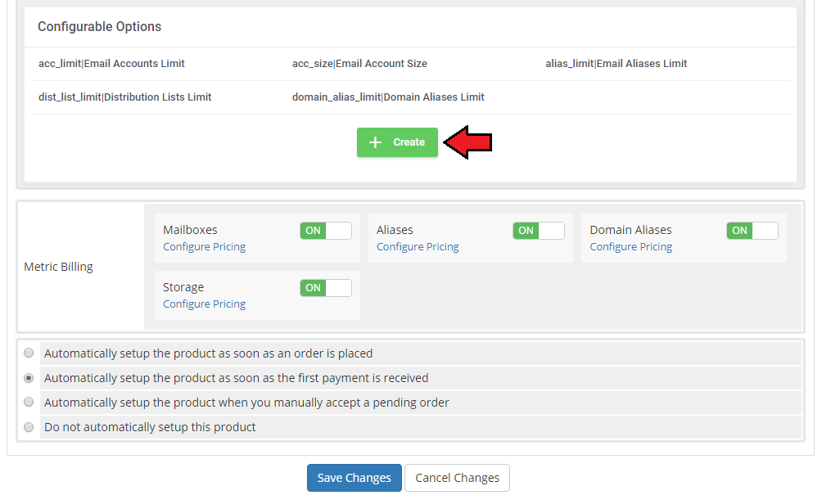Click acc_size|Email Account Size option
This screenshot has height=504, width=822.
click(359, 63)
